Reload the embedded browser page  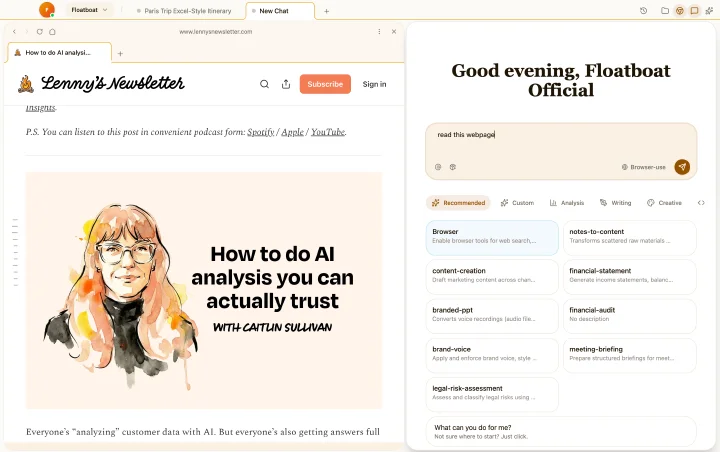pos(39,32)
